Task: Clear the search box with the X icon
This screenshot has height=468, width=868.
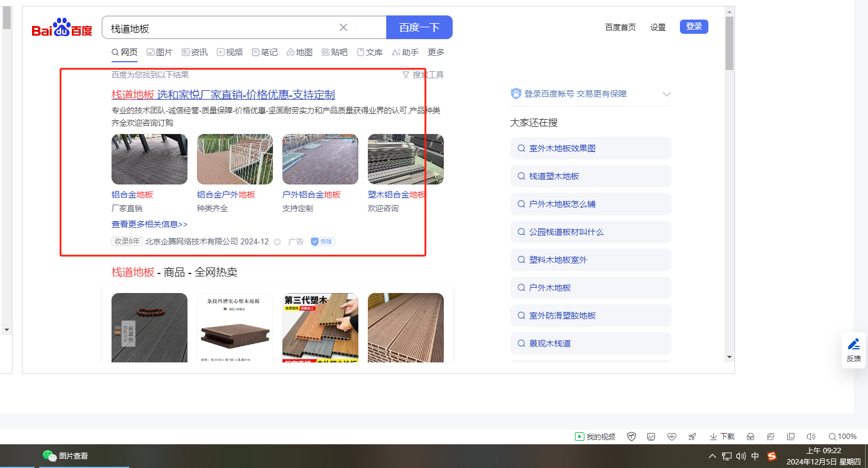Action: 344,27
